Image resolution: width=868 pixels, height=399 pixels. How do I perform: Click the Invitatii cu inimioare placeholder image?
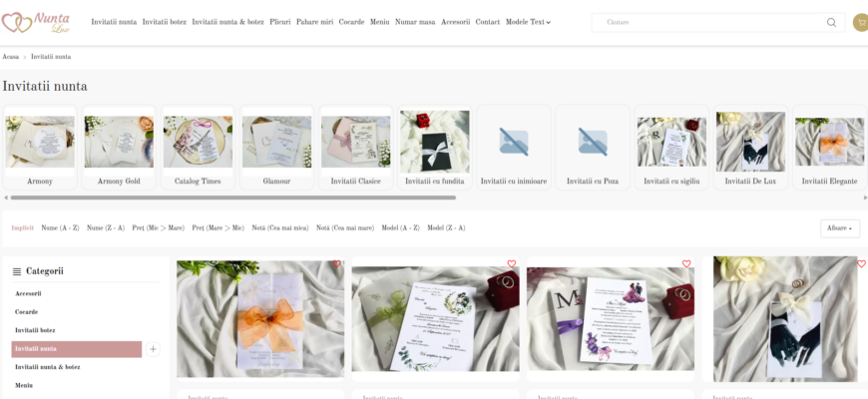pyautogui.click(x=514, y=142)
